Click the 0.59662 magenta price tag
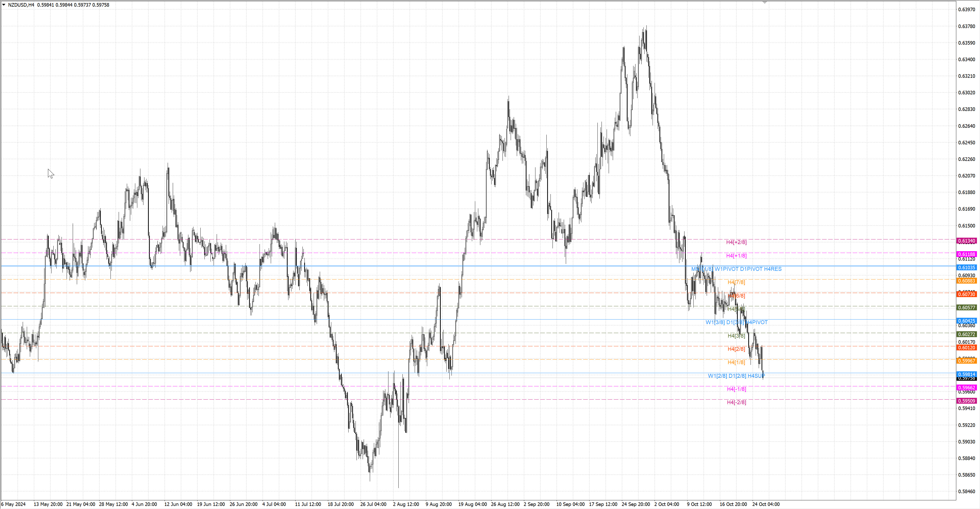Image resolution: width=980 pixels, height=509 pixels. [966, 388]
